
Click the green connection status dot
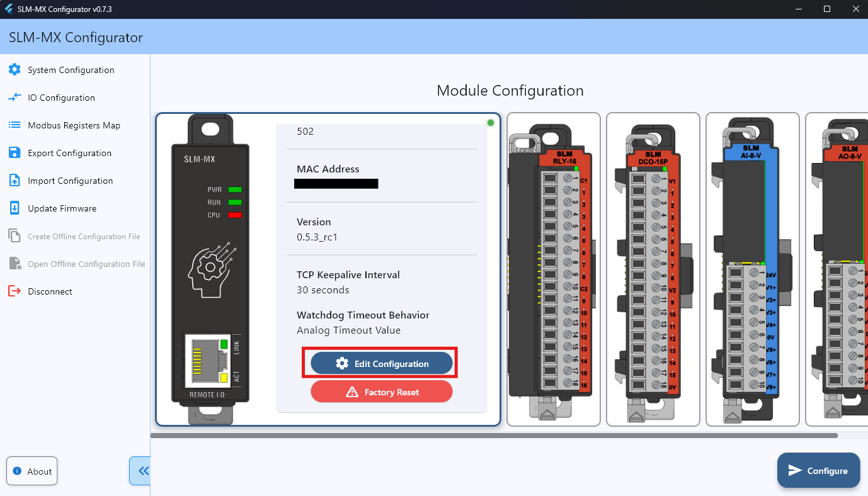click(x=490, y=123)
